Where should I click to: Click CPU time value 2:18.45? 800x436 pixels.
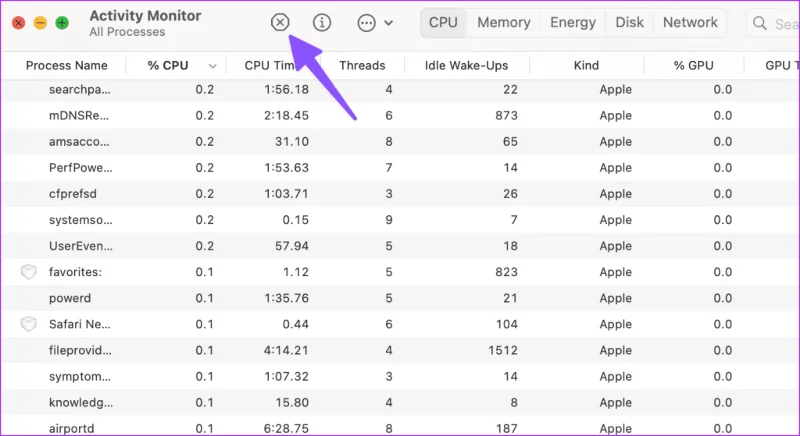click(x=286, y=115)
